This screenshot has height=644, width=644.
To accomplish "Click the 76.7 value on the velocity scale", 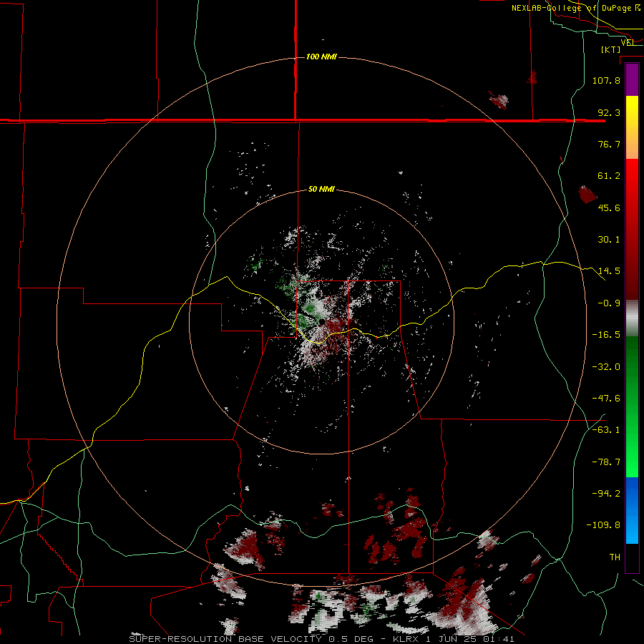I will click(609, 144).
